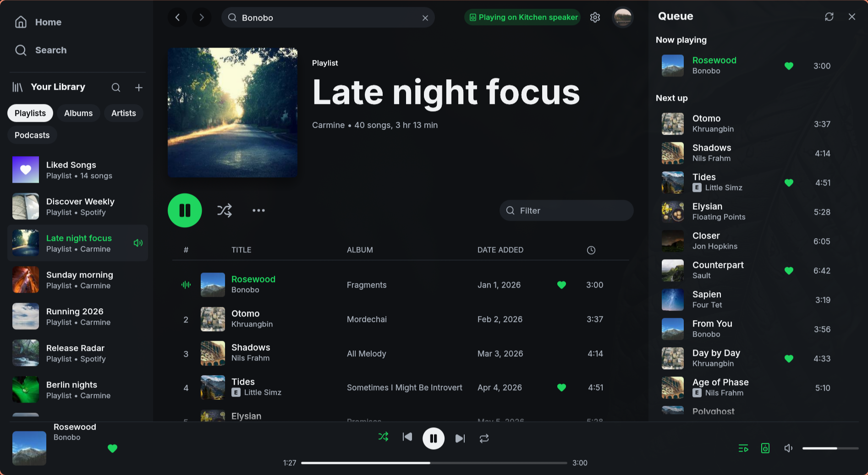Screen dimensions: 868x475
Task: Adjust the volume slider
Action: 830,448
